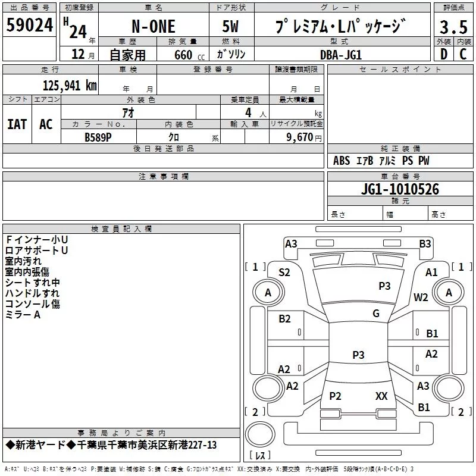Click the XX replaced-panel mark
The width and height of the screenshot is (476, 476).
[381, 396]
